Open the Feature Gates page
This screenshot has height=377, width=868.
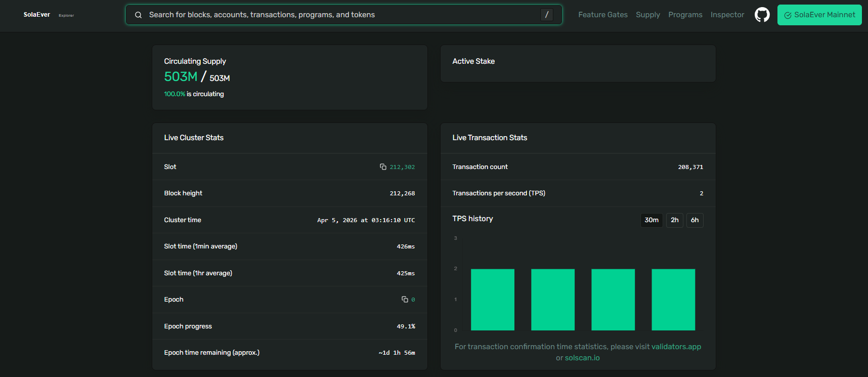pos(602,15)
